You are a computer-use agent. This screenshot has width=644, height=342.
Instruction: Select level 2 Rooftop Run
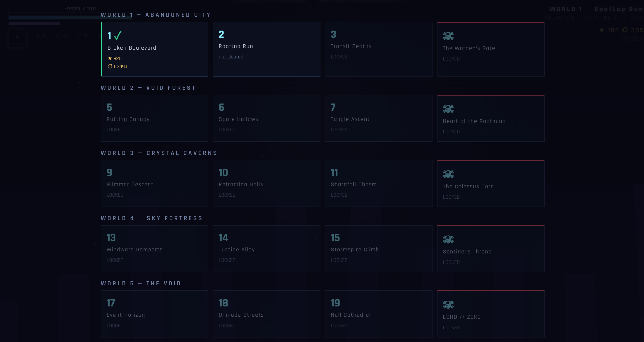267,49
